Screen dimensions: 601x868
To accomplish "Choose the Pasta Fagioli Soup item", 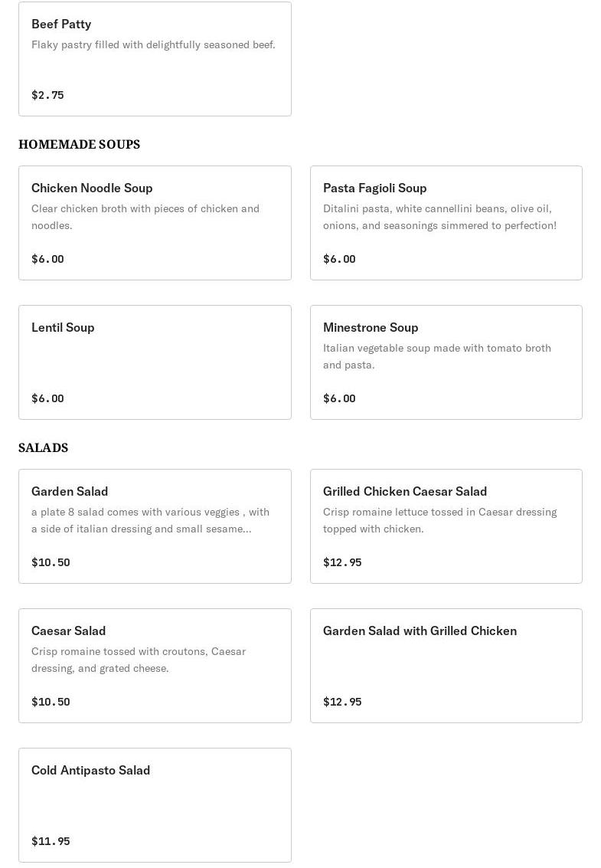I will pos(446,223).
